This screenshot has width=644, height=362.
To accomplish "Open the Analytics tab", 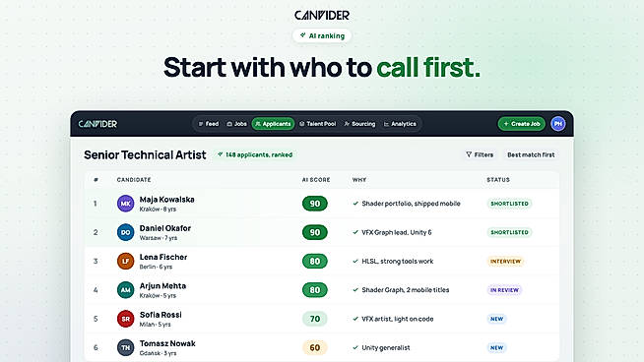I will point(400,124).
